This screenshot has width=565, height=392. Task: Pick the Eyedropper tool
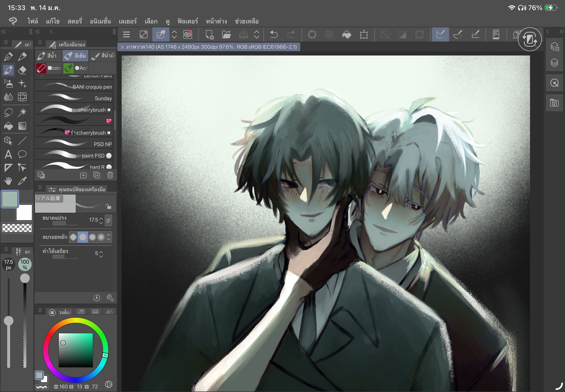click(22, 181)
